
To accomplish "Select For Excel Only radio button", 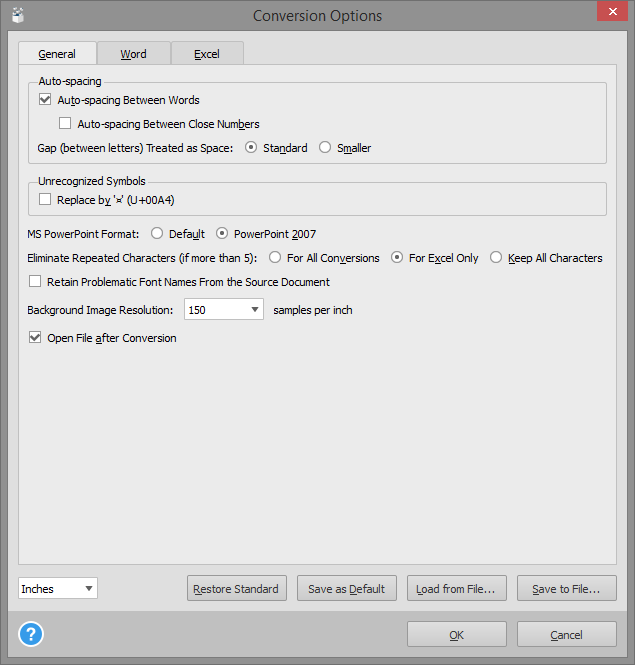I will [397, 257].
